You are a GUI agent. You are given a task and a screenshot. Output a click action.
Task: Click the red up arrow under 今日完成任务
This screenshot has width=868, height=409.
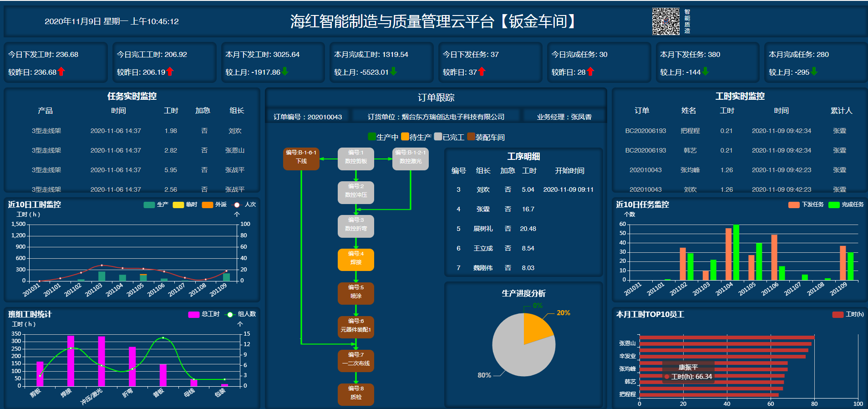(590, 72)
